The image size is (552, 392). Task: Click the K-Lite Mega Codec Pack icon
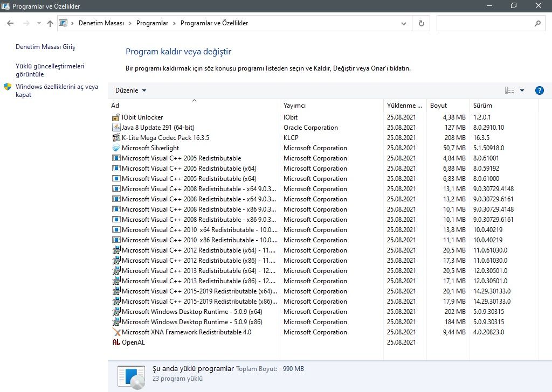pos(116,138)
